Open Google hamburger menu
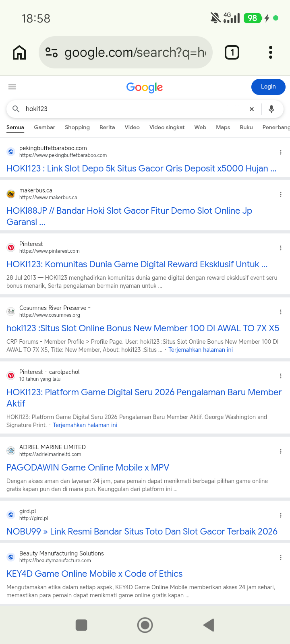This screenshot has height=644, width=290. [12, 87]
